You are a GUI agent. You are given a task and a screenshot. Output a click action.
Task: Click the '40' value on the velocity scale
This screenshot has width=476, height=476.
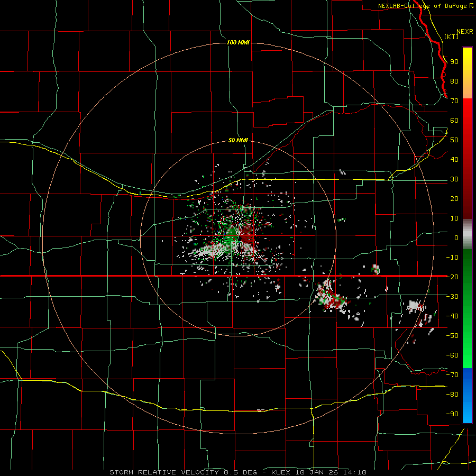(454, 159)
